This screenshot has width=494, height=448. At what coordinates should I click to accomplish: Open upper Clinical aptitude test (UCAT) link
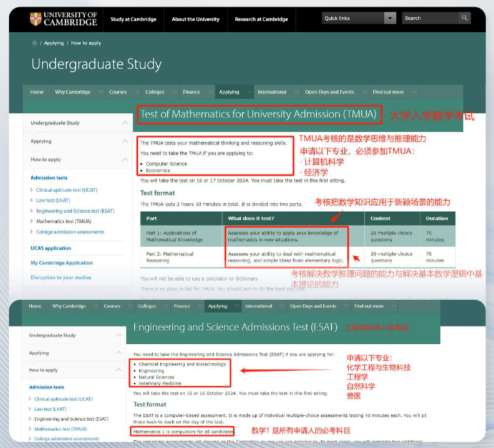pyautogui.click(x=67, y=190)
